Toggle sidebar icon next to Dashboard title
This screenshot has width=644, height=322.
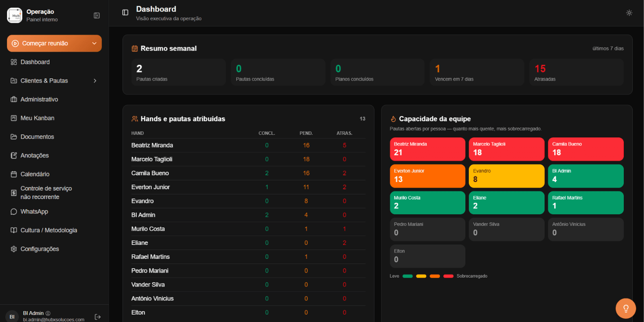[125, 12]
